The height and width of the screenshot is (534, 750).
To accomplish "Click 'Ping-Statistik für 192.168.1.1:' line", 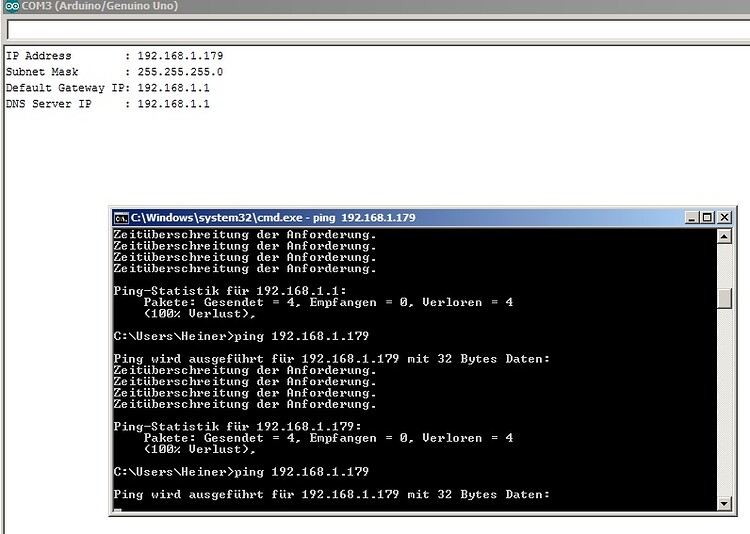I will 230,291.
